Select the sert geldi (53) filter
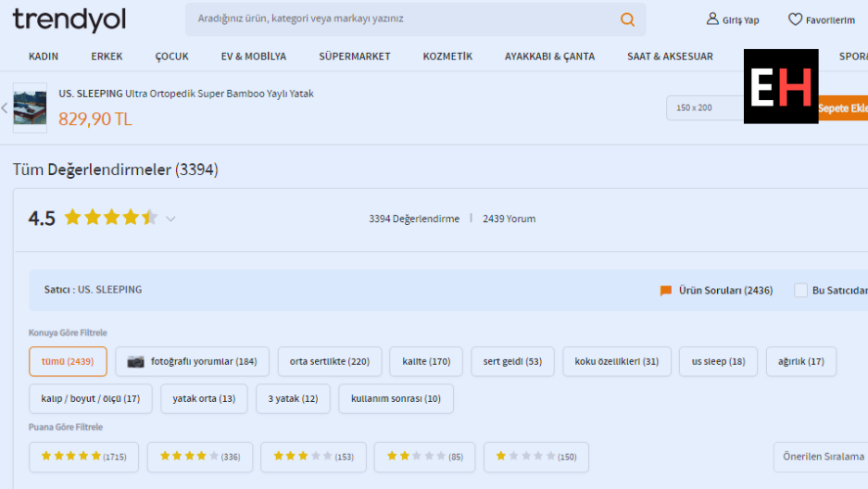Image resolution: width=868 pixels, height=489 pixels. click(x=512, y=362)
